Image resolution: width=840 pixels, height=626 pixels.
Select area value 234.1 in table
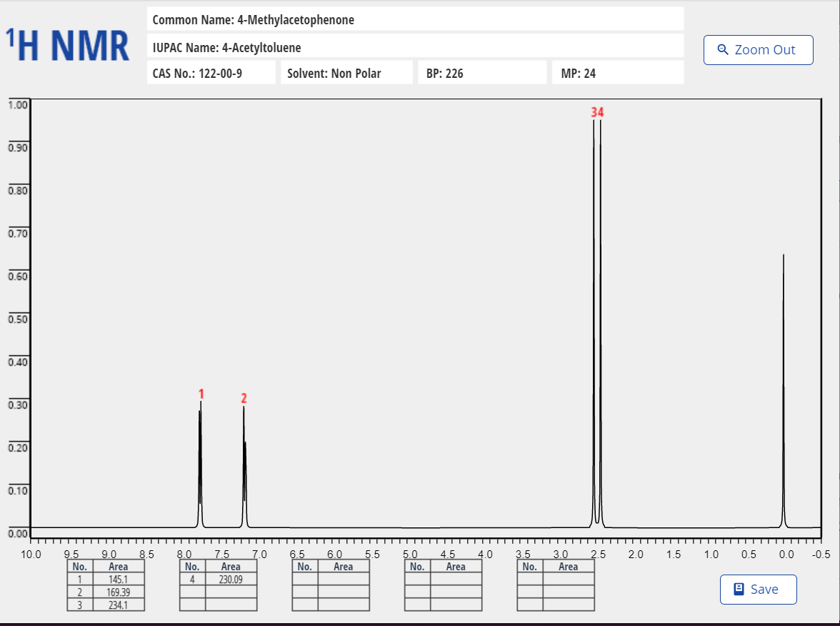119,605
